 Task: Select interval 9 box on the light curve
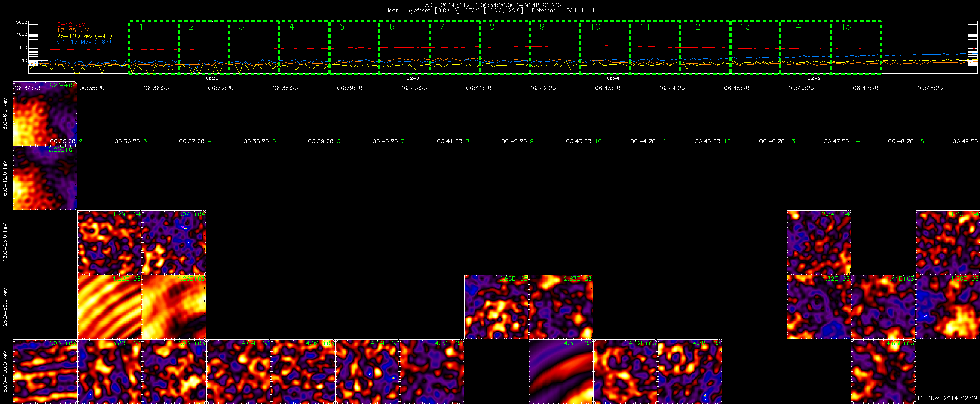(555, 47)
